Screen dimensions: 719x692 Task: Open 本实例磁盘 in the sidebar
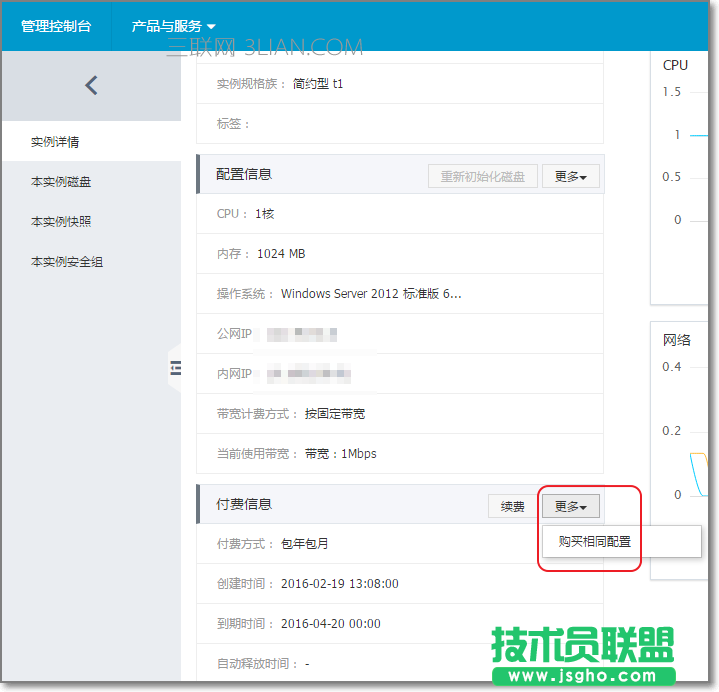pos(61,182)
